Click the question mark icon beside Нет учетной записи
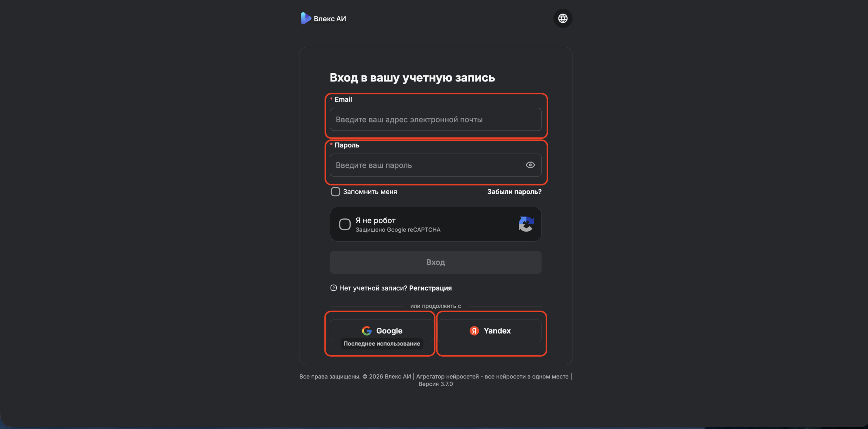The width and height of the screenshot is (868, 429). (333, 288)
